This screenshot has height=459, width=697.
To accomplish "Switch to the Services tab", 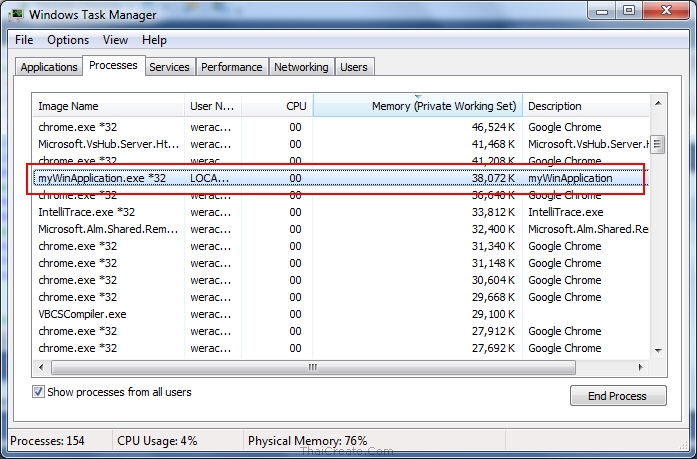I will (x=169, y=67).
